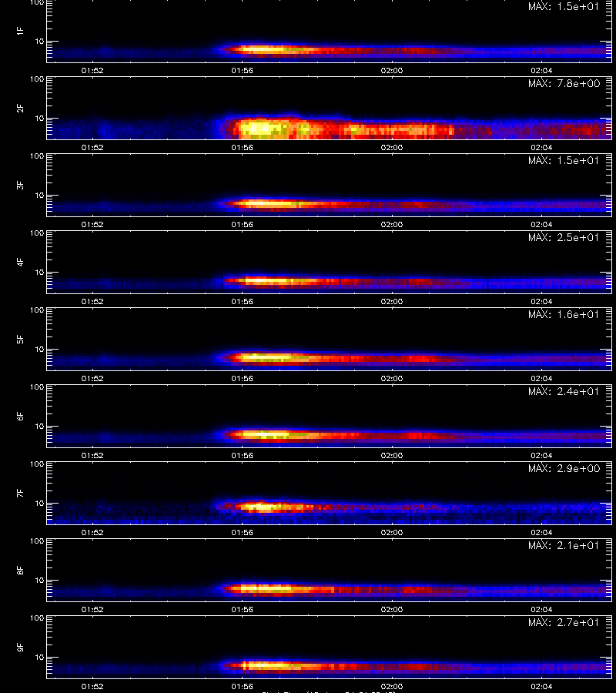Click the 02:04 tick label below panel 9F
This screenshot has height=693, width=616.
(x=541, y=686)
